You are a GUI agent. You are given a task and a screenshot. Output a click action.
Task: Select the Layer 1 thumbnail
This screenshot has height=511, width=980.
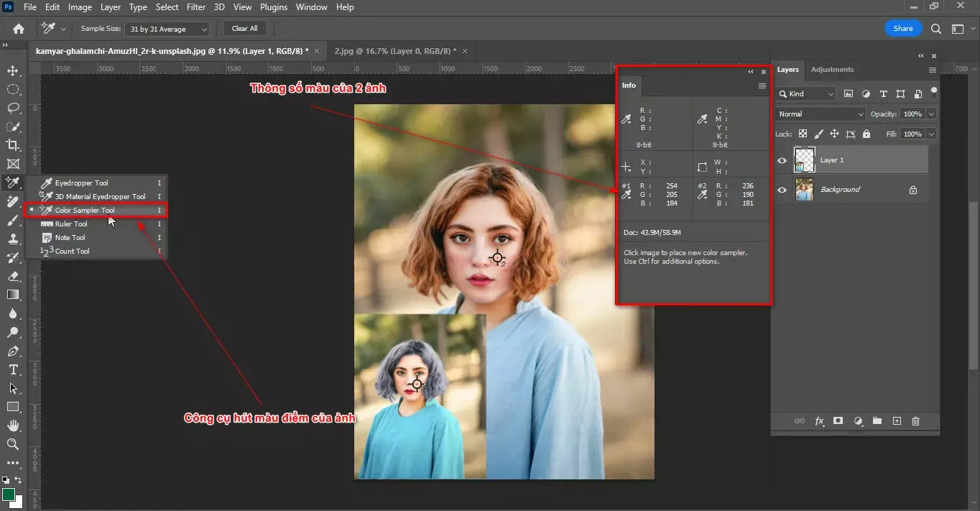[x=804, y=160]
